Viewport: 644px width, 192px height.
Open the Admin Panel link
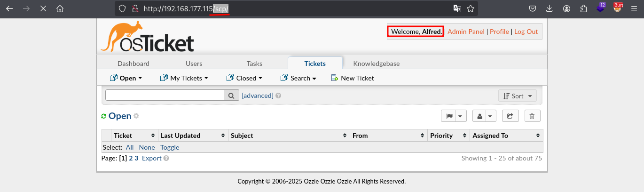click(466, 32)
